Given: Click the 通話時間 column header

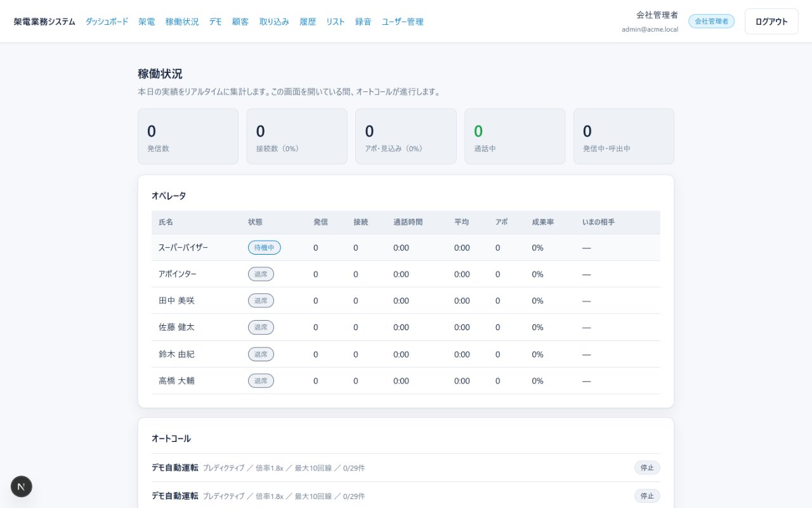Looking at the screenshot, I should click(x=408, y=222).
